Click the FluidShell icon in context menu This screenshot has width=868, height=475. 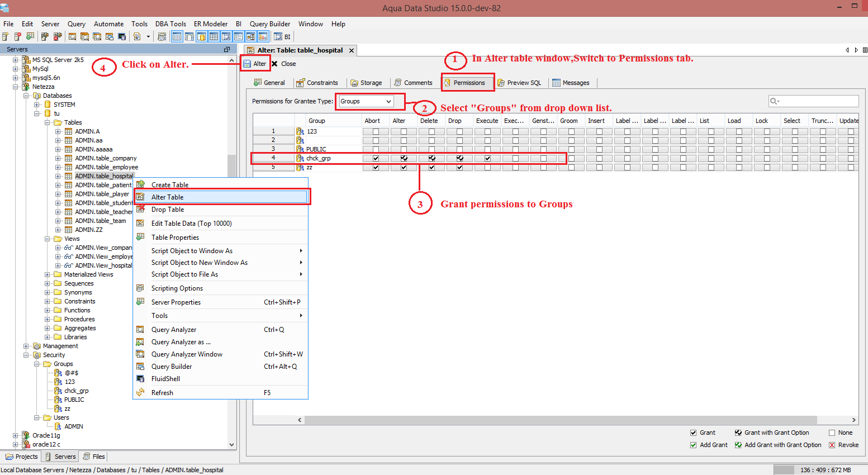coord(141,379)
